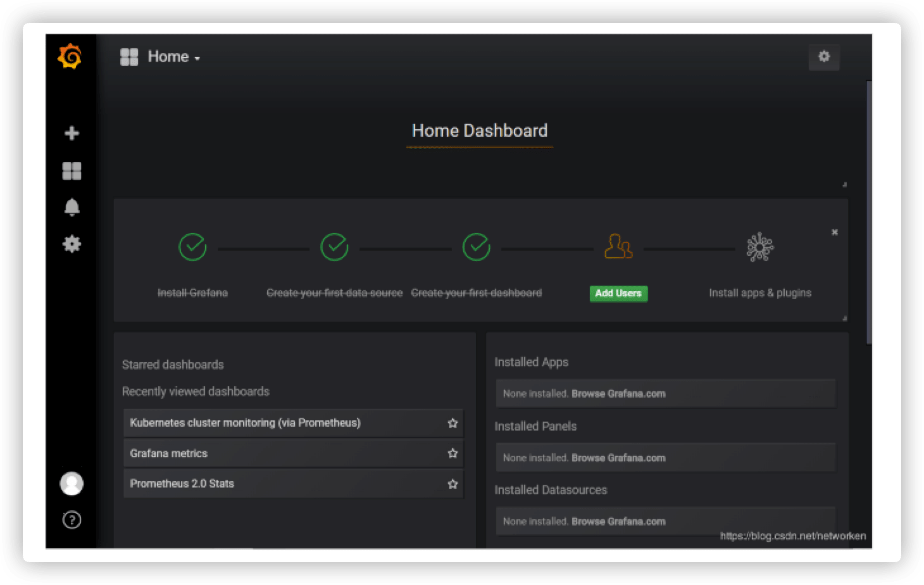Star the Grafana metrics dashboard

(x=453, y=453)
